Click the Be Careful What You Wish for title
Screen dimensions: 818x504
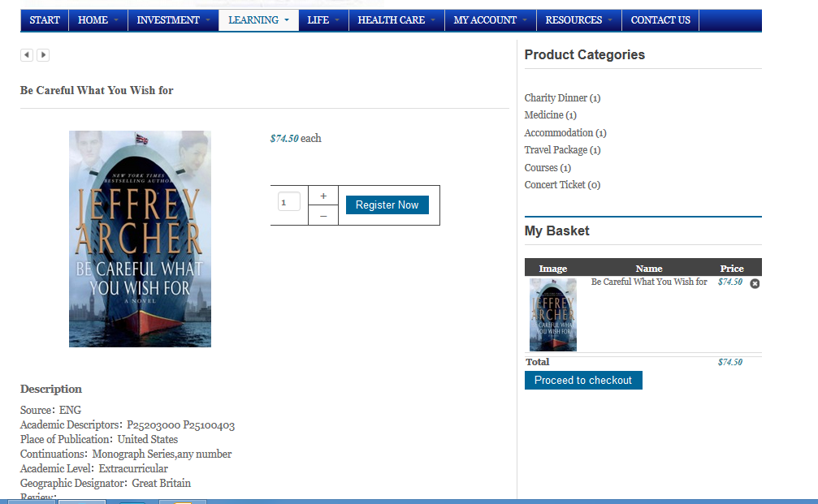point(97,90)
